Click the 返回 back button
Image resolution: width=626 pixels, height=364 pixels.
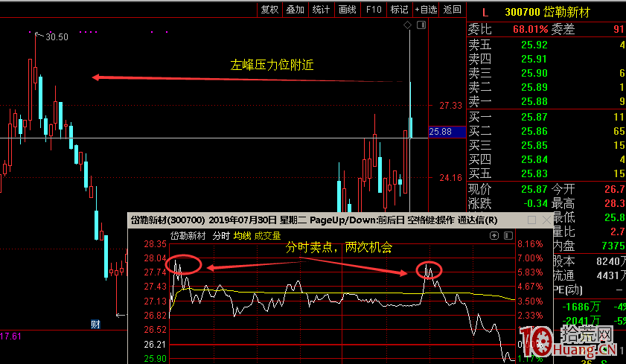pyautogui.click(x=452, y=10)
